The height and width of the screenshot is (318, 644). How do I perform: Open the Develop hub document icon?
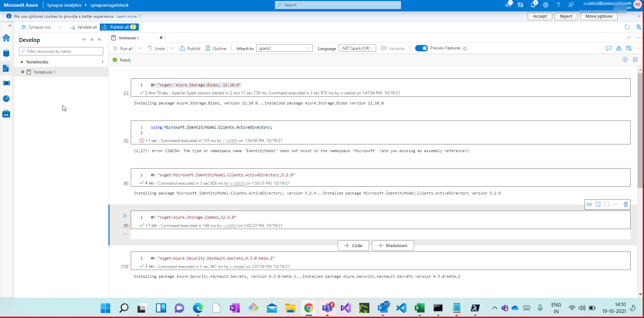[6, 68]
